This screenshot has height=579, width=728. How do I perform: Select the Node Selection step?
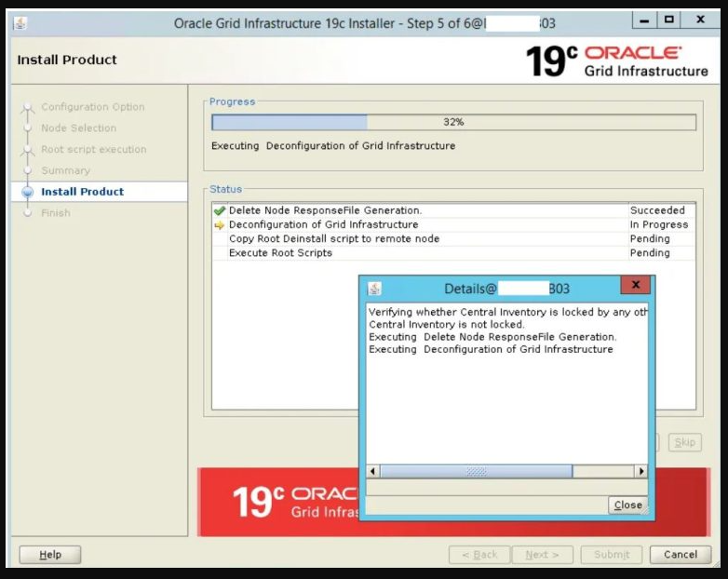(79, 128)
